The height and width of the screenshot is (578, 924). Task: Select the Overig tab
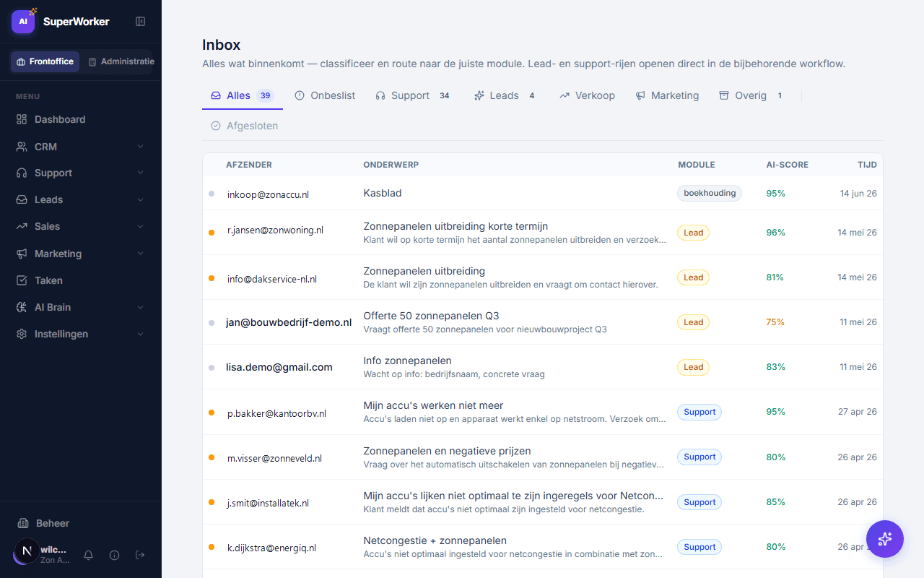(x=751, y=95)
